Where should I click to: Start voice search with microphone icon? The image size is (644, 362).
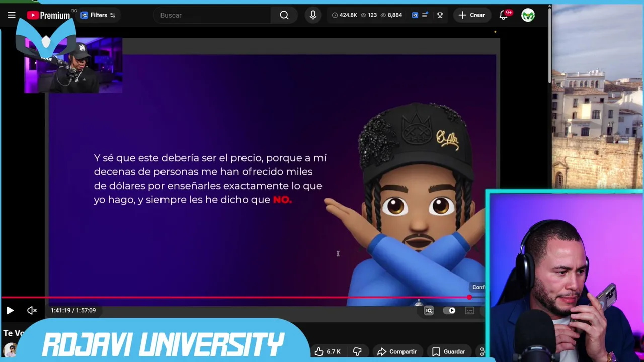pos(313,15)
